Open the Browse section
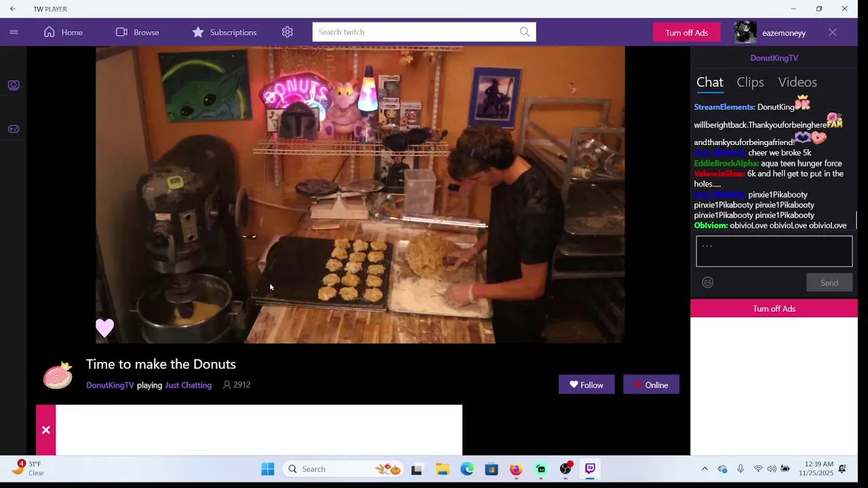The image size is (868, 488). (x=137, y=32)
